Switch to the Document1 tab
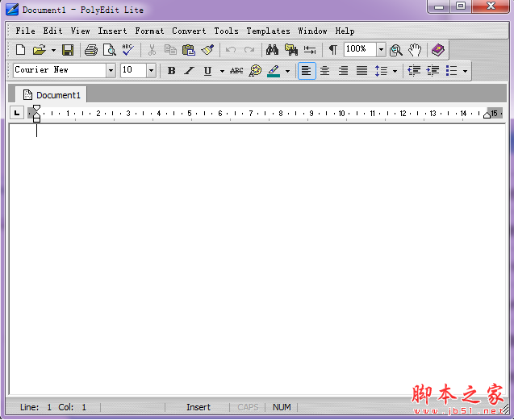 [52, 95]
